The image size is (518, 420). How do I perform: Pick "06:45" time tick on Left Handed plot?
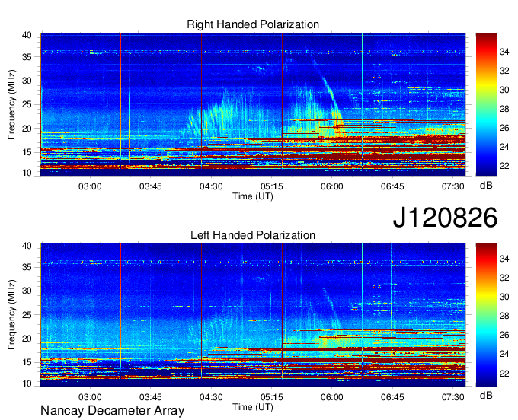pos(392,397)
